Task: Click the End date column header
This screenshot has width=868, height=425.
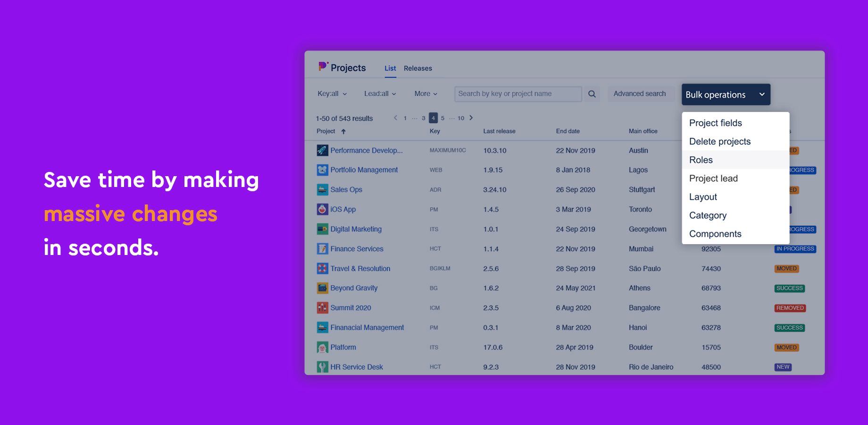Action: pyautogui.click(x=568, y=131)
